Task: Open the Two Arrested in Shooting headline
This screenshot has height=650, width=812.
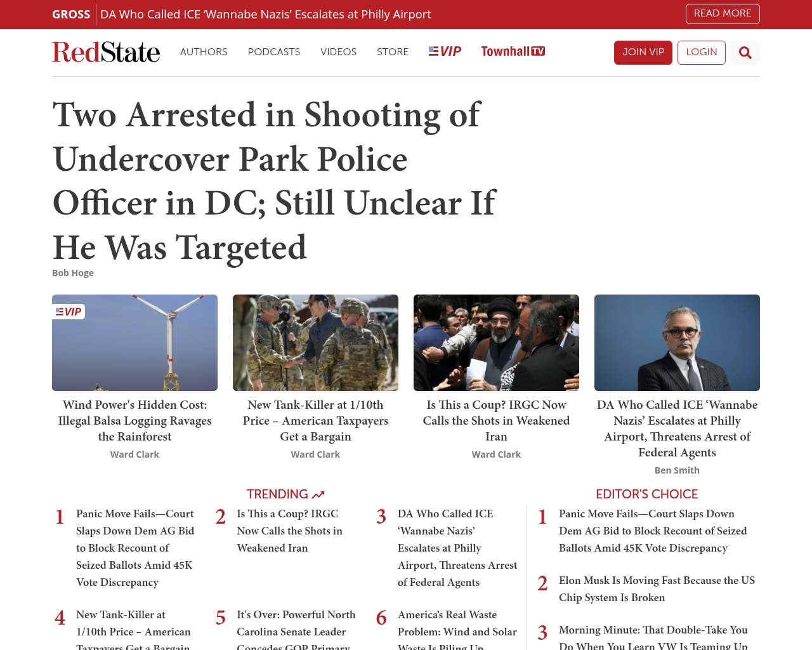Action: coord(274,181)
